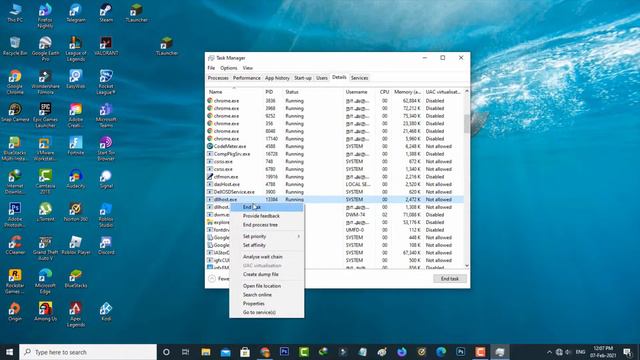Image resolution: width=640 pixels, height=360 pixels.
Task: Select the Start Tor Browser icon
Action: [106, 149]
